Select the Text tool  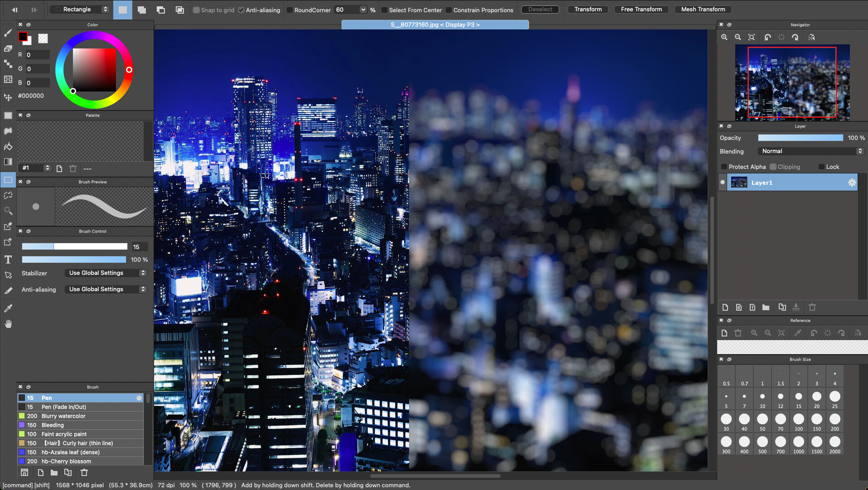[x=8, y=259]
